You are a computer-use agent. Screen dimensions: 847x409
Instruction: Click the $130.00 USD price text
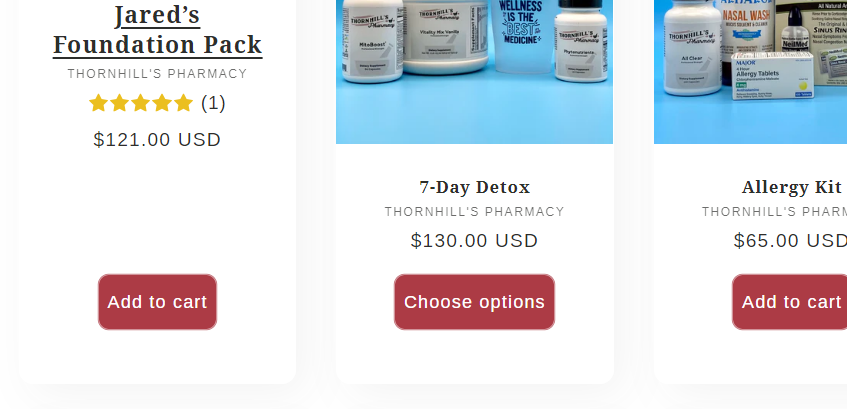[x=474, y=240]
